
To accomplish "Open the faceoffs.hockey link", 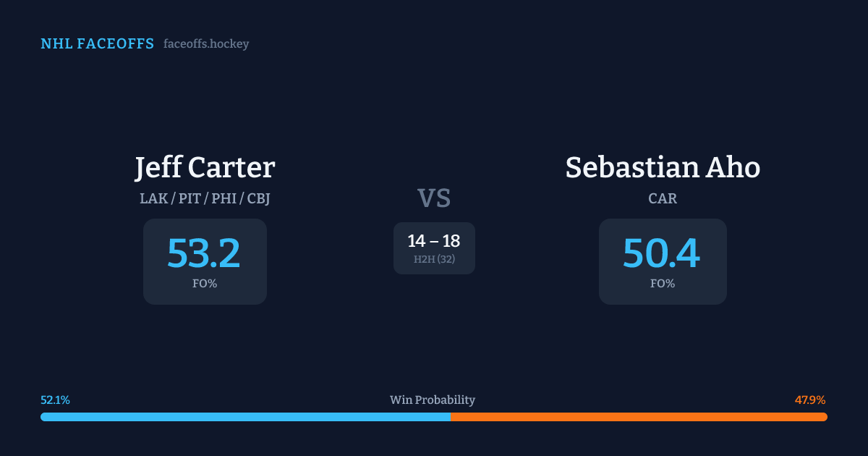I will 206,44.
